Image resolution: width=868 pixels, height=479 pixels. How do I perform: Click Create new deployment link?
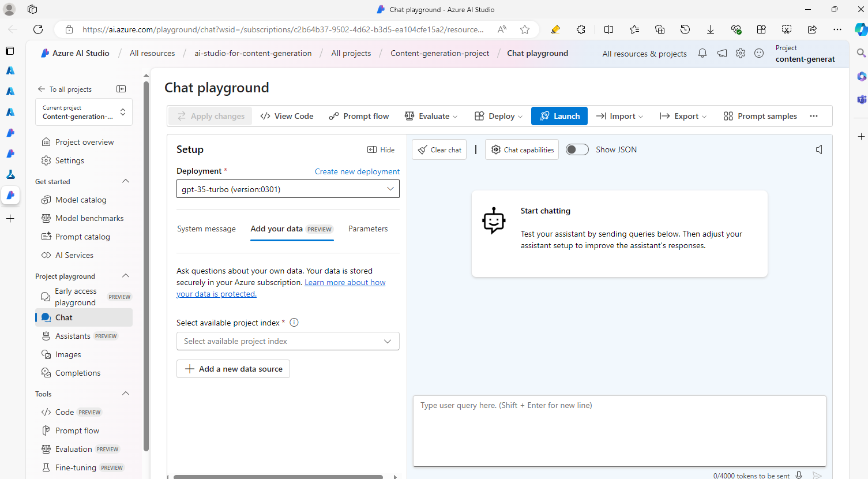pyautogui.click(x=357, y=171)
